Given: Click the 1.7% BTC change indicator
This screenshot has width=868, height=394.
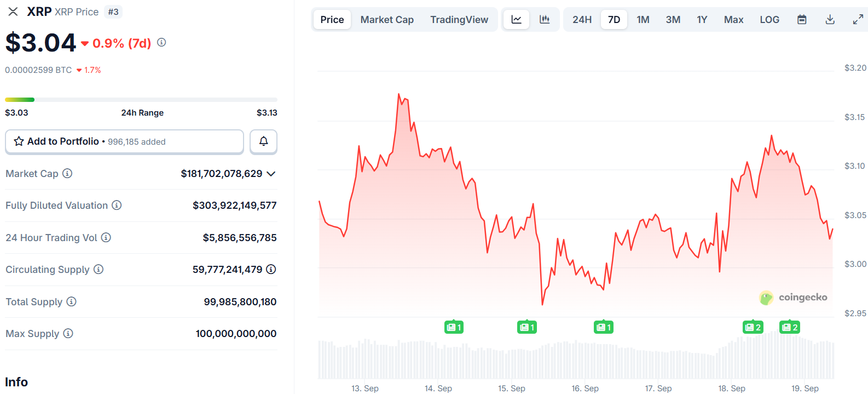Looking at the screenshot, I should (x=89, y=70).
